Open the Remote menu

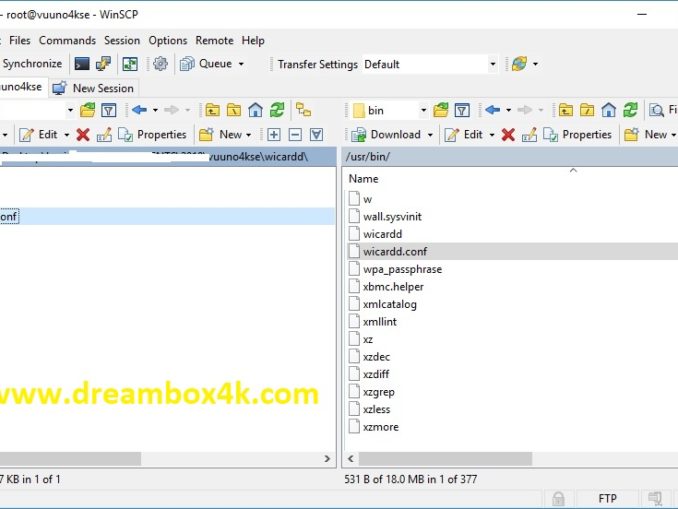pyautogui.click(x=214, y=40)
